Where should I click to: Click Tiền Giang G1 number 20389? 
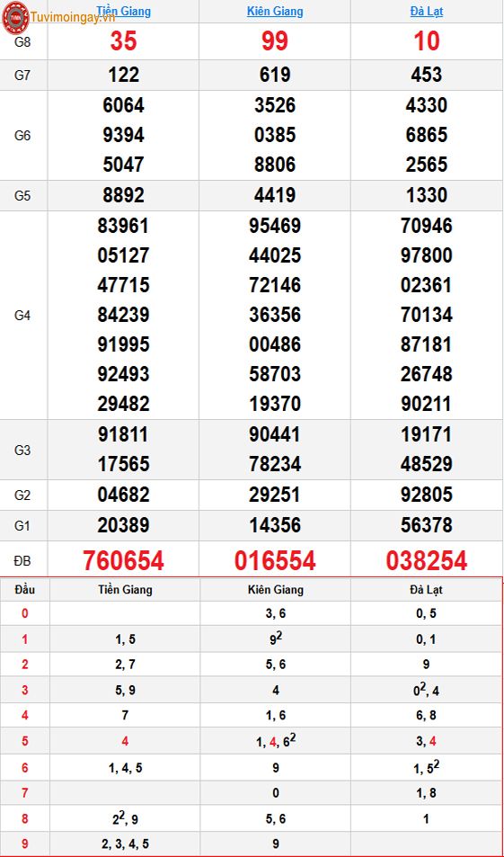tap(123, 525)
